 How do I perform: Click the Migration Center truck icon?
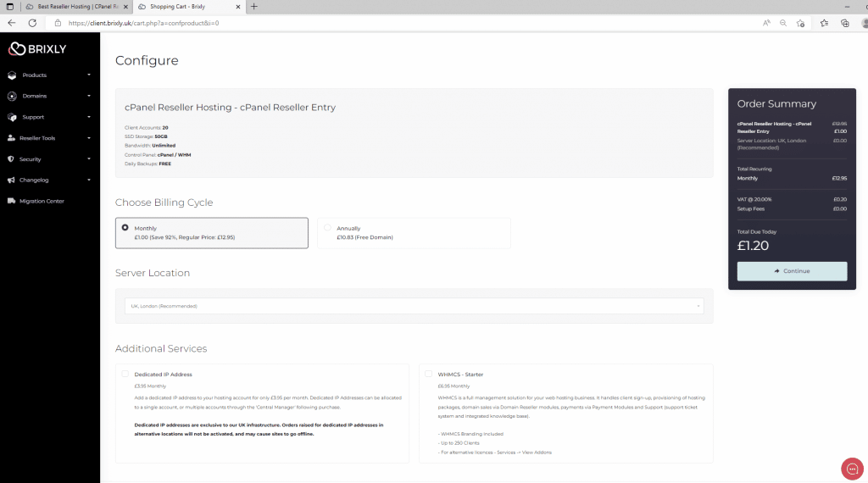(11, 202)
